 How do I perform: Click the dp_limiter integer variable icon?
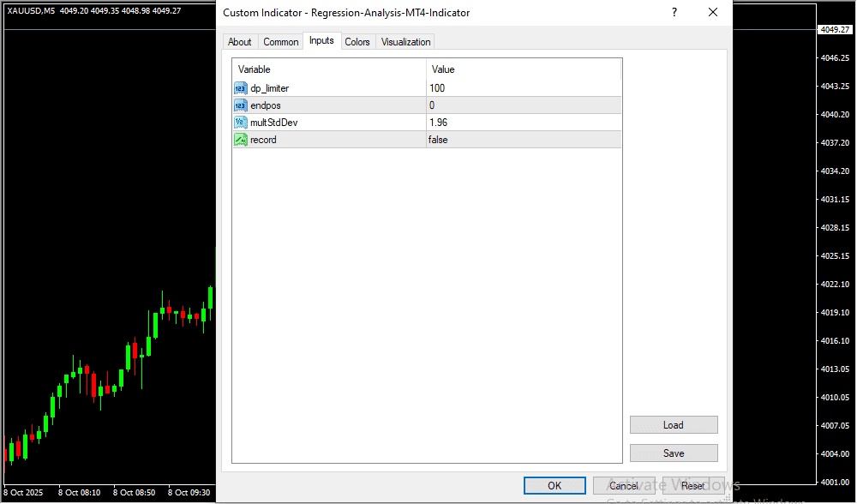pos(240,88)
